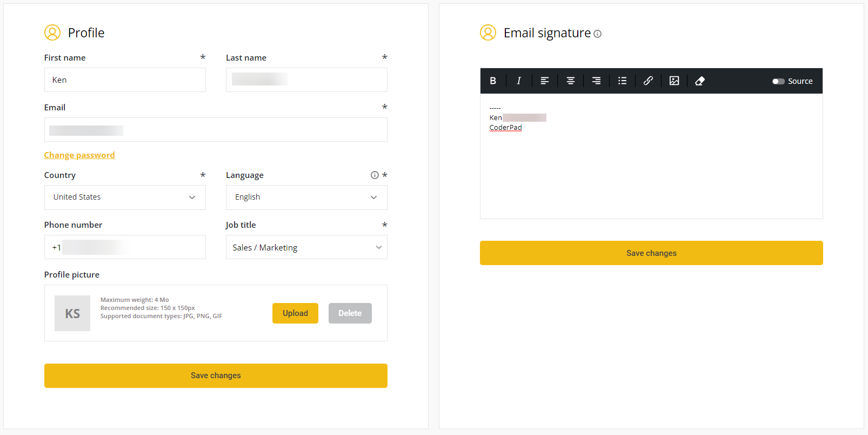Insert a bulleted list in signature
The width and height of the screenshot is (868, 435).
[622, 81]
